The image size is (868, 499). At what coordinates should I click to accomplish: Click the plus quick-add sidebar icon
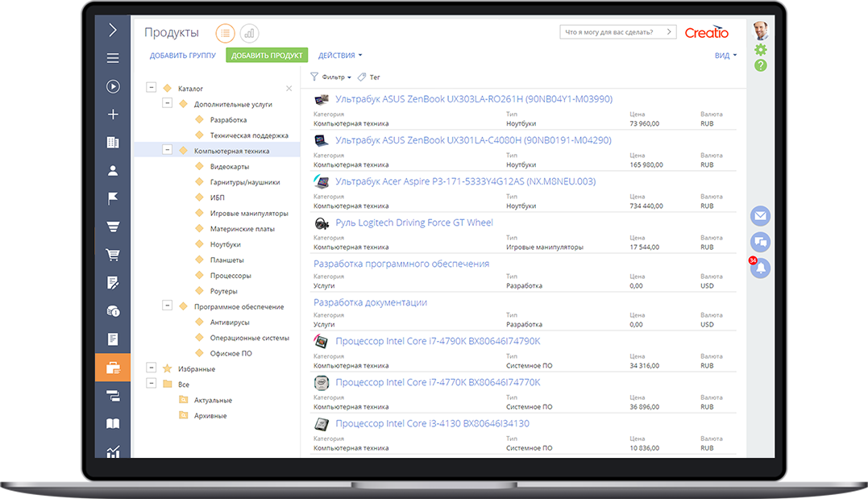(x=113, y=114)
